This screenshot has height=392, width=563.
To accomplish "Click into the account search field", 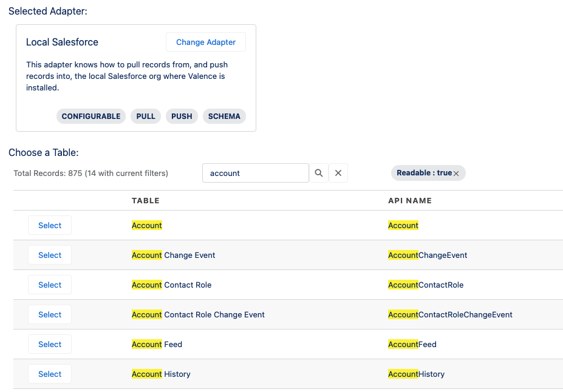I will pyautogui.click(x=255, y=173).
